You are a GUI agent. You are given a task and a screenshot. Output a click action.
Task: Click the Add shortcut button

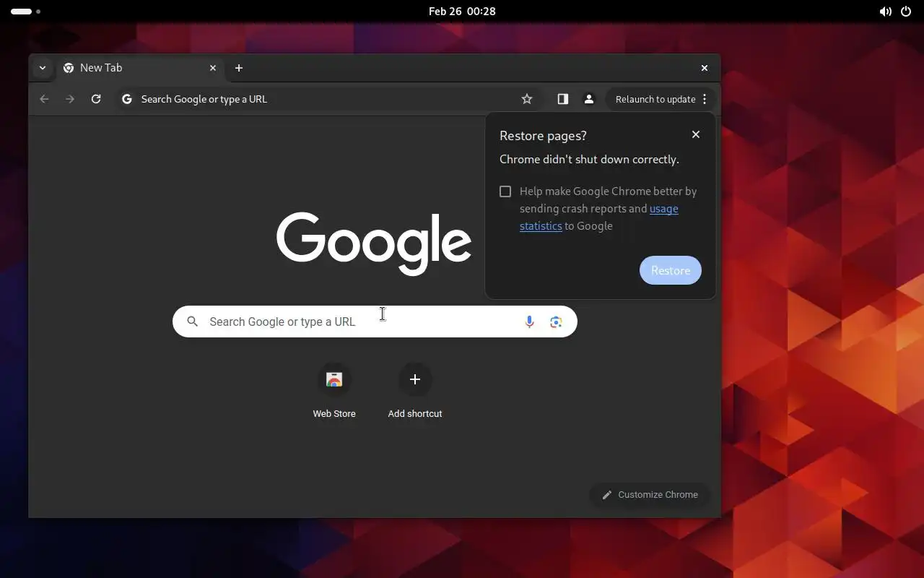click(415, 391)
